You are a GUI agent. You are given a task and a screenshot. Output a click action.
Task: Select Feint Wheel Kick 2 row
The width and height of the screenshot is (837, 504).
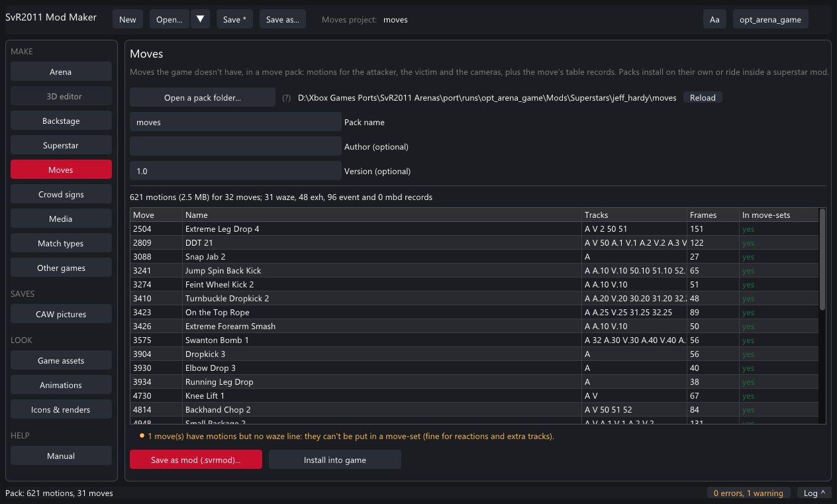(474, 284)
